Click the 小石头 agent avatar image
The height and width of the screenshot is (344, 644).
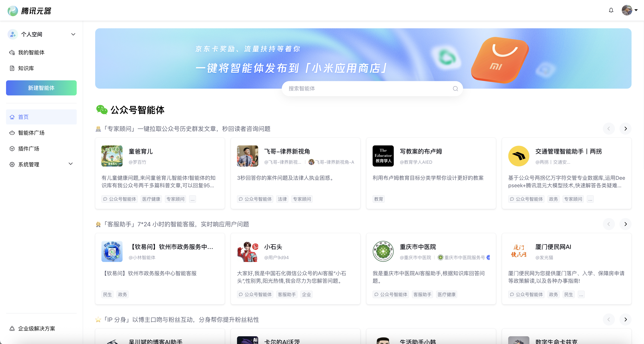pyautogui.click(x=247, y=251)
